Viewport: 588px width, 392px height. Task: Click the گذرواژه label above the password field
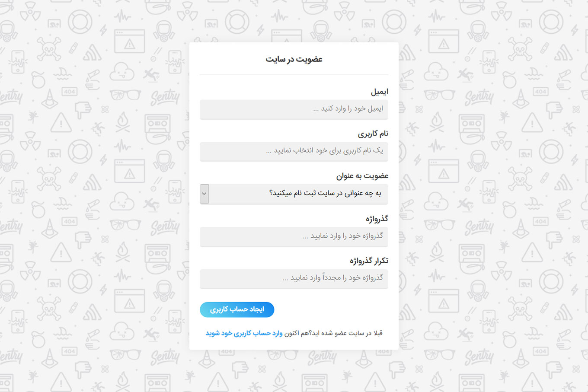pos(377,219)
